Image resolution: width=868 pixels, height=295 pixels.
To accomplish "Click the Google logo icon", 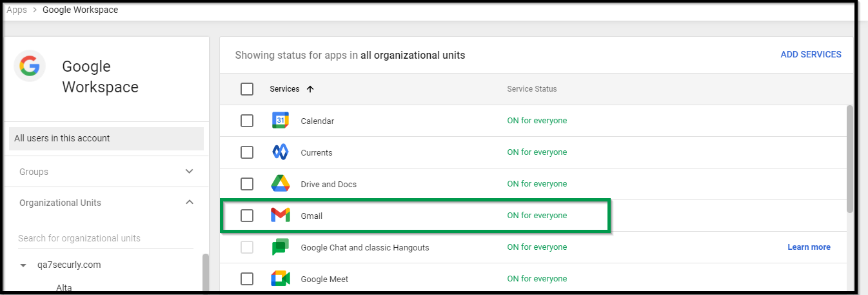I will pyautogui.click(x=30, y=66).
